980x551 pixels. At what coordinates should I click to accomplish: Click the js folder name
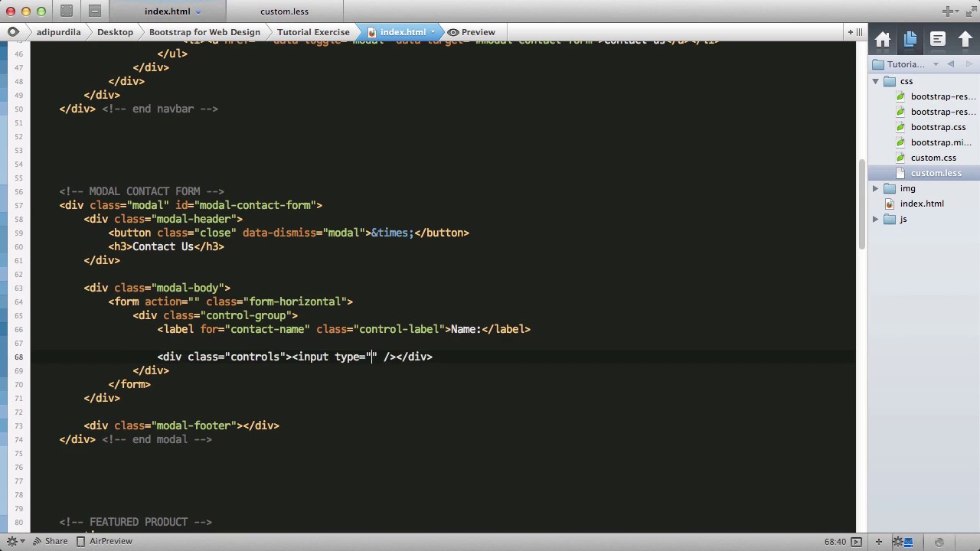(903, 219)
